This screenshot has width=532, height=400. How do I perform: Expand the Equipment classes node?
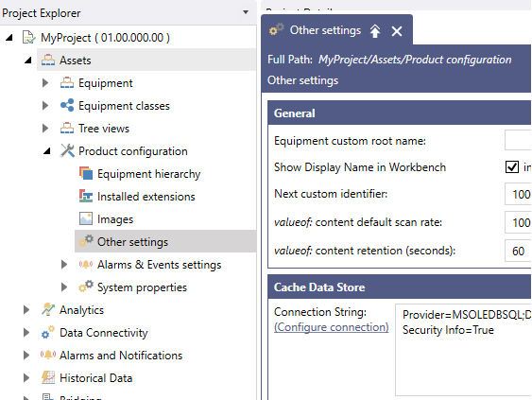45,106
